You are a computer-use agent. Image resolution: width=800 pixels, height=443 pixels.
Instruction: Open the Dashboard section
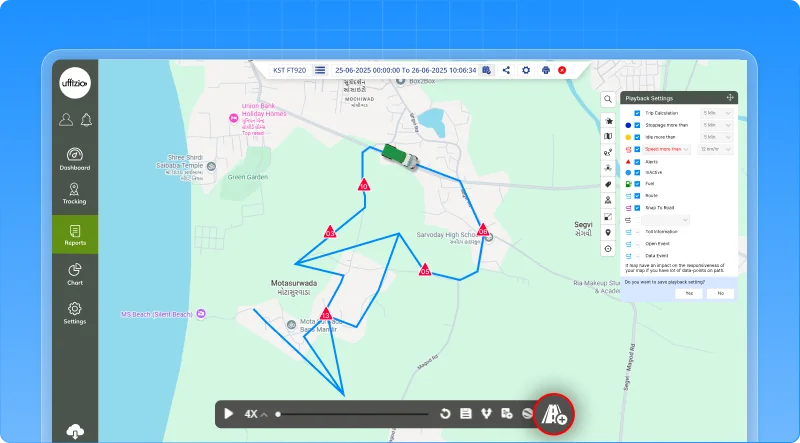[75, 159]
